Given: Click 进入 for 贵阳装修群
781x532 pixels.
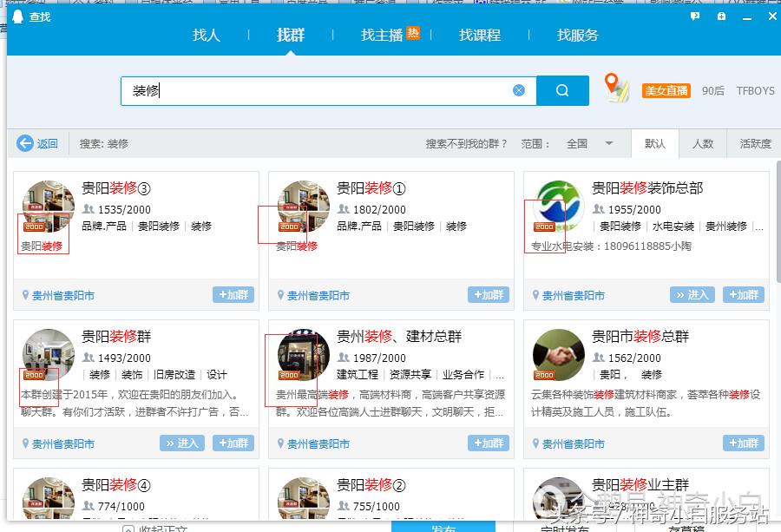Looking at the screenshot, I should 182,443.
